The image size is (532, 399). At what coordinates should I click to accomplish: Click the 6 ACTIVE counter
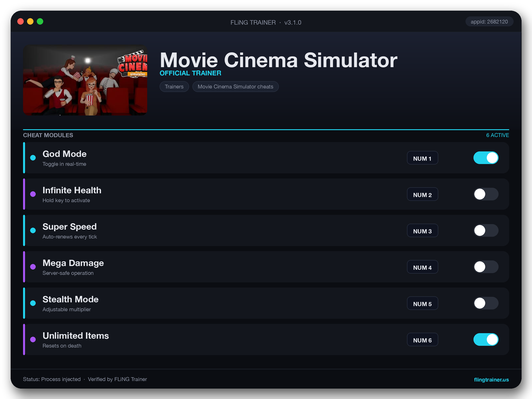(497, 135)
